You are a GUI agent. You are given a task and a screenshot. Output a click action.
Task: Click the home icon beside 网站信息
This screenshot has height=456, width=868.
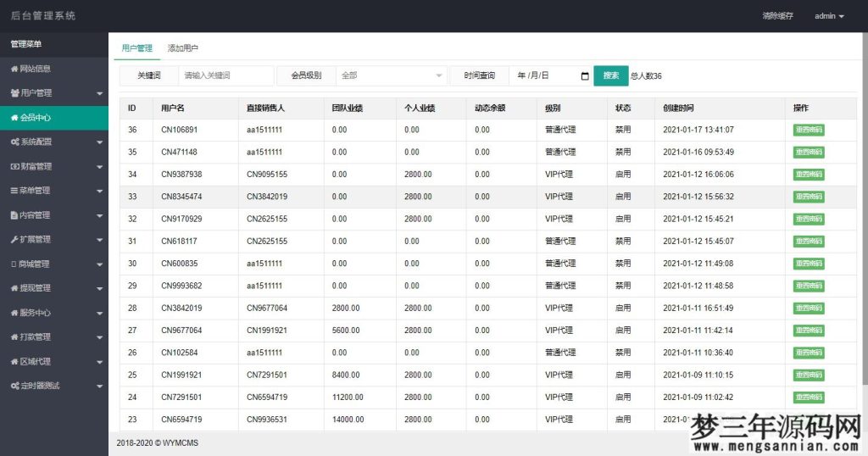point(14,69)
